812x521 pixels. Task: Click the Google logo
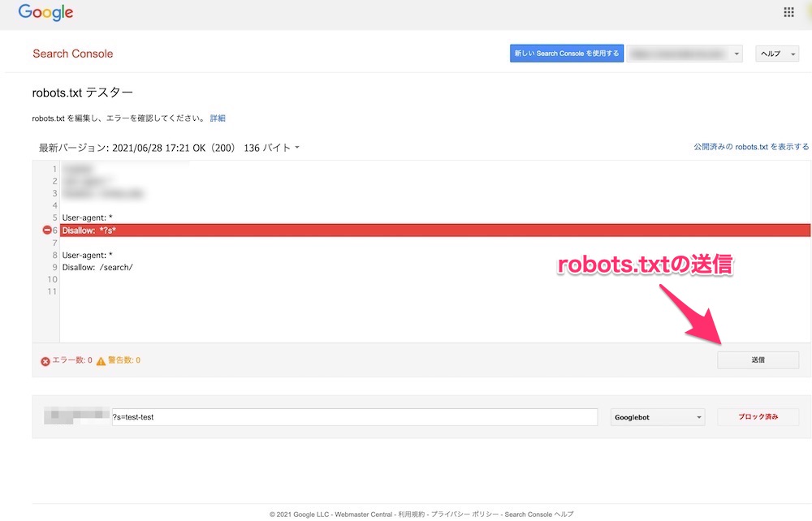point(45,12)
